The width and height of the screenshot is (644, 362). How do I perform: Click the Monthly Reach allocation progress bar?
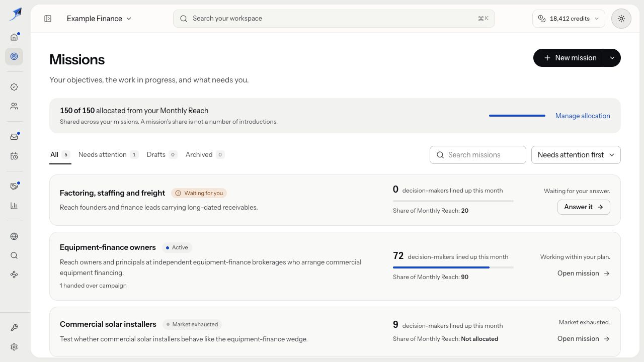coord(517,116)
